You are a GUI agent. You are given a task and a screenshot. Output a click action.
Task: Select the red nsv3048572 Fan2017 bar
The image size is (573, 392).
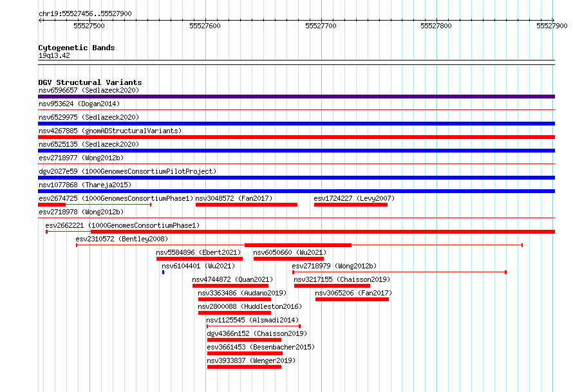[247, 205]
